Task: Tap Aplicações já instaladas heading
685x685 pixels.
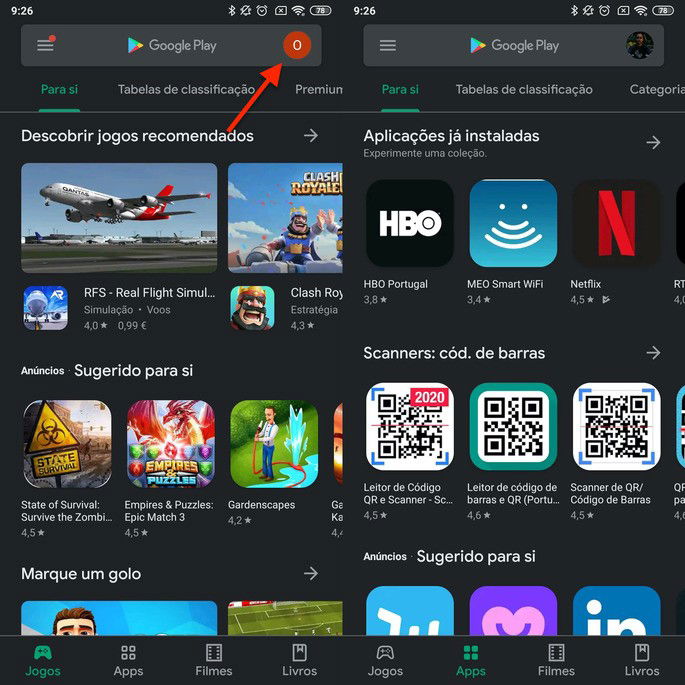Action: coord(451,136)
